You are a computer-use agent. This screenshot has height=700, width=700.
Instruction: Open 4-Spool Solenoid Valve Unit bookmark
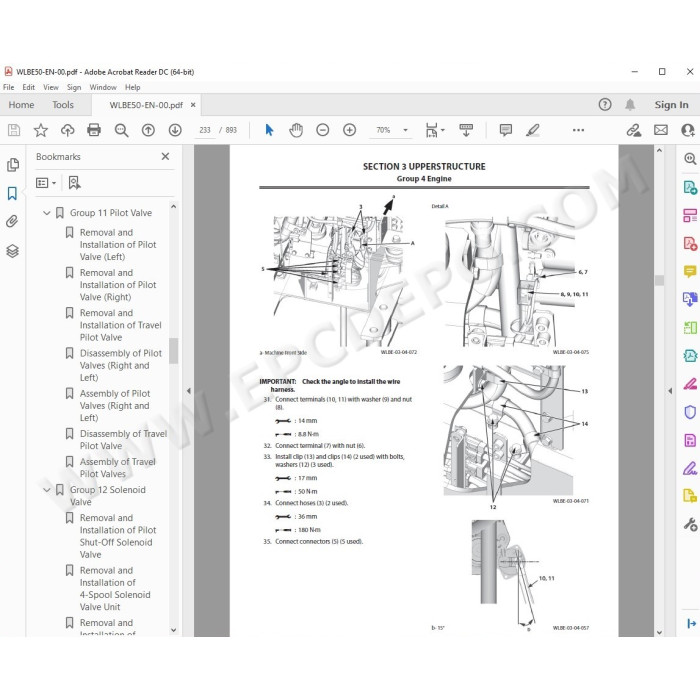point(115,588)
